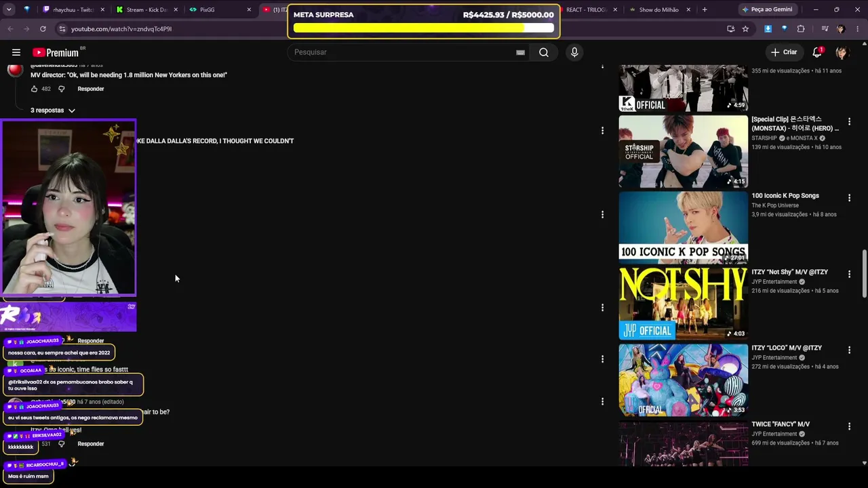Click The K Pop Universe channel name
868x488 pixels.
(x=775, y=205)
